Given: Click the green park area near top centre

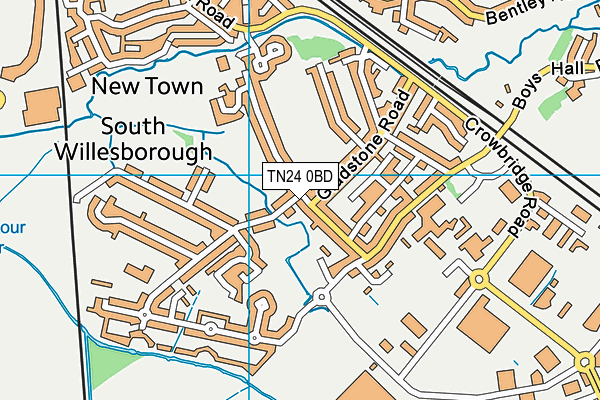Looking at the screenshot, I should 312,47.
